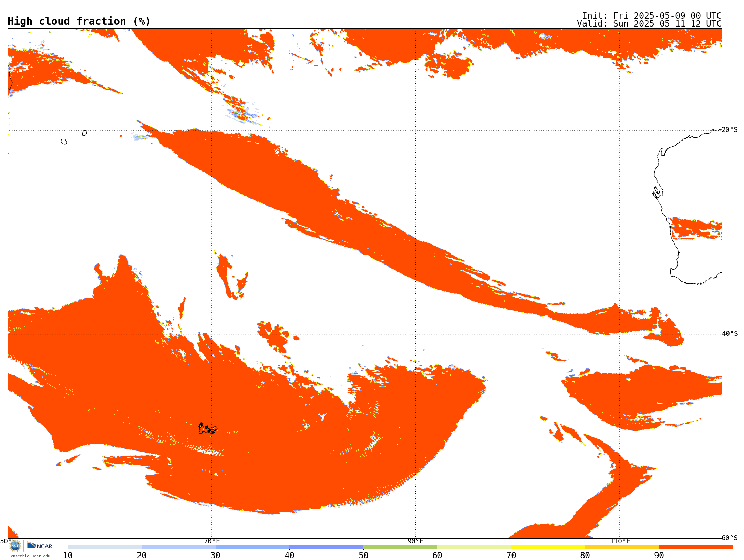744x560 pixels.
Task: Click the colorbar tick label 70
Action: [511, 555]
